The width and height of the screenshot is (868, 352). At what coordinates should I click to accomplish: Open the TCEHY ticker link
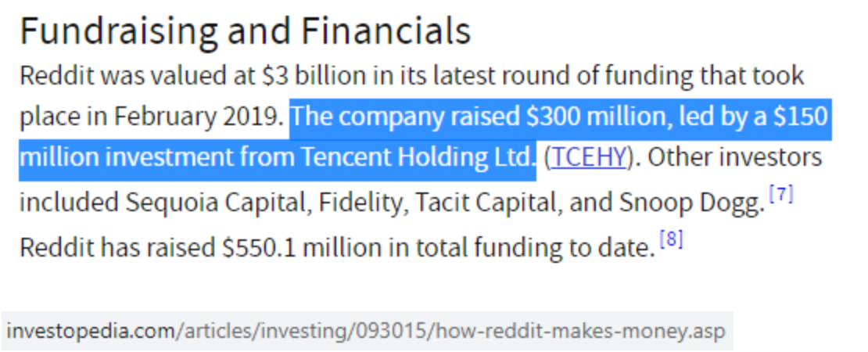[589, 158]
